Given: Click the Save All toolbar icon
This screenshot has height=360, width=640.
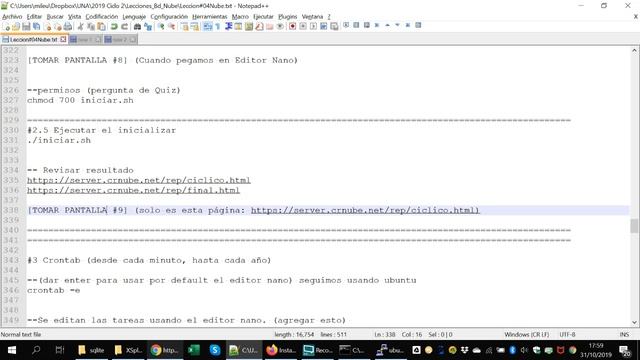Looking at the screenshot, I should [37, 27].
